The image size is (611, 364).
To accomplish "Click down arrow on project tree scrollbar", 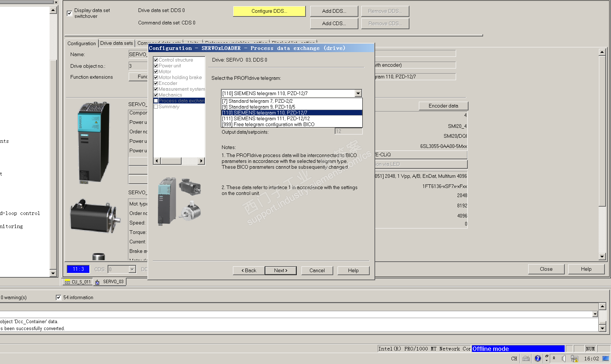I will tap(53, 273).
